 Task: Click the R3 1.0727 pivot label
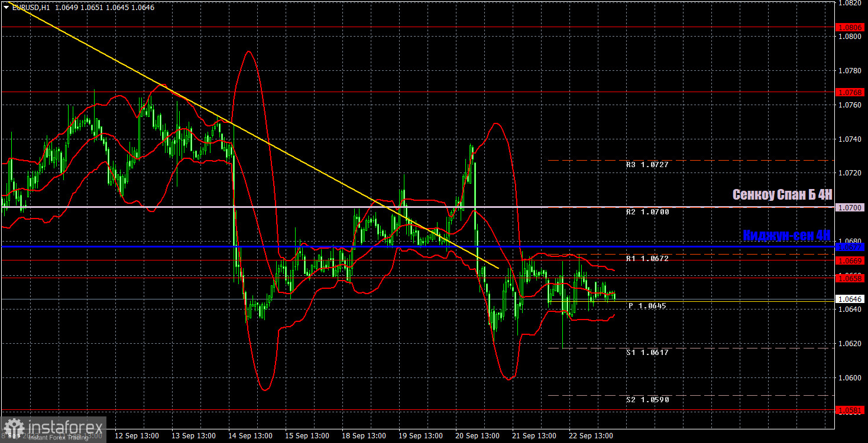(647, 165)
